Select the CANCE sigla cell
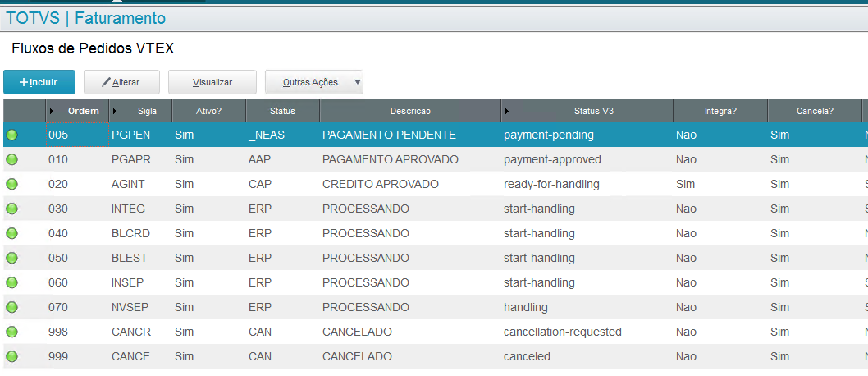Viewport: 868px width, 376px height. pyautogui.click(x=141, y=356)
